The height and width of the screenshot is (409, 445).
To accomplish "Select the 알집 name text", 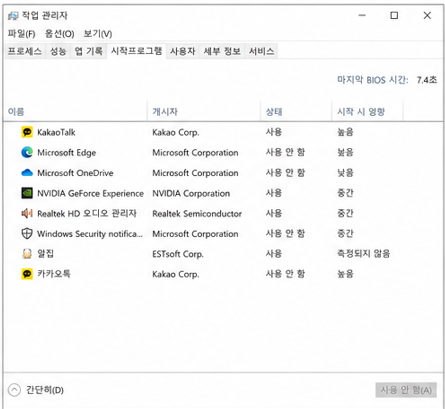I will pos(45,254).
